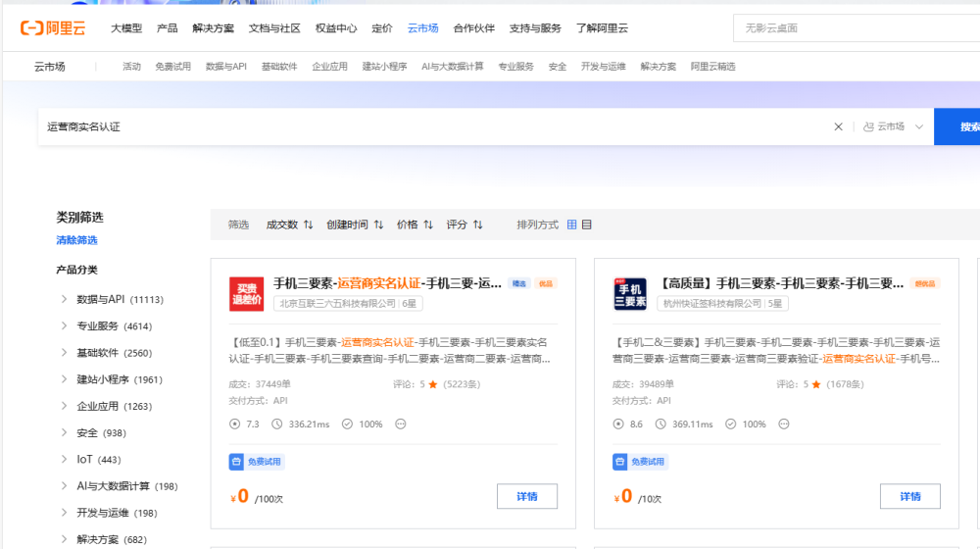Open 合作伙伴 top menu

point(473,28)
